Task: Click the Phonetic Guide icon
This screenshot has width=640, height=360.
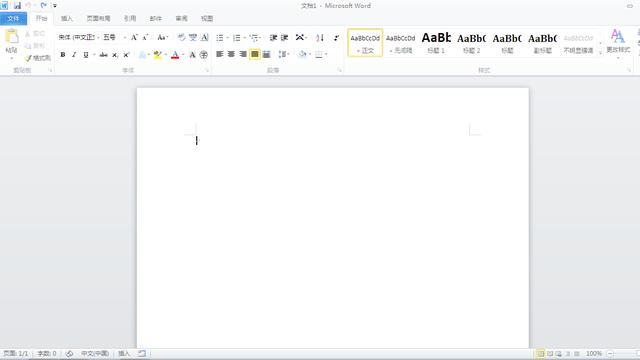Action: [x=193, y=38]
